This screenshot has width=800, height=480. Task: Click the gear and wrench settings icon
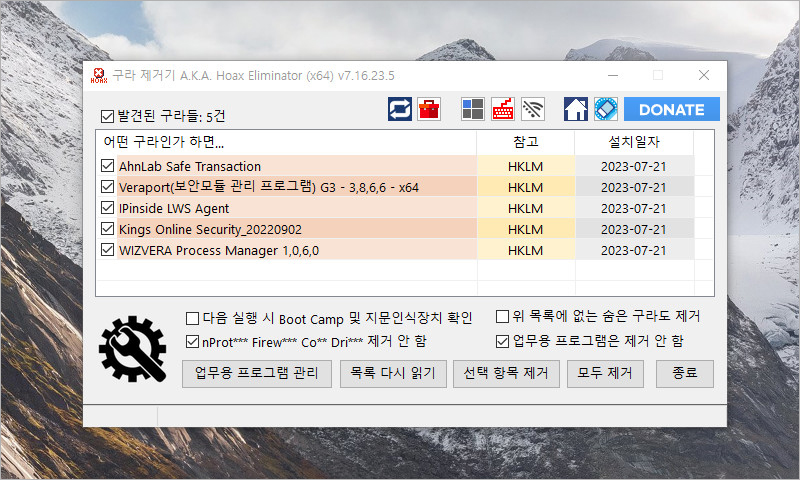click(x=133, y=349)
